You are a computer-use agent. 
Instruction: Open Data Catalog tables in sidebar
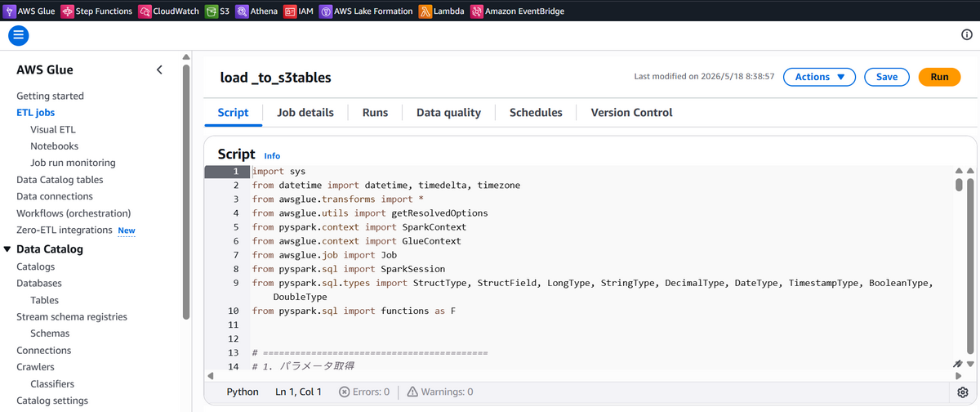tap(60, 180)
